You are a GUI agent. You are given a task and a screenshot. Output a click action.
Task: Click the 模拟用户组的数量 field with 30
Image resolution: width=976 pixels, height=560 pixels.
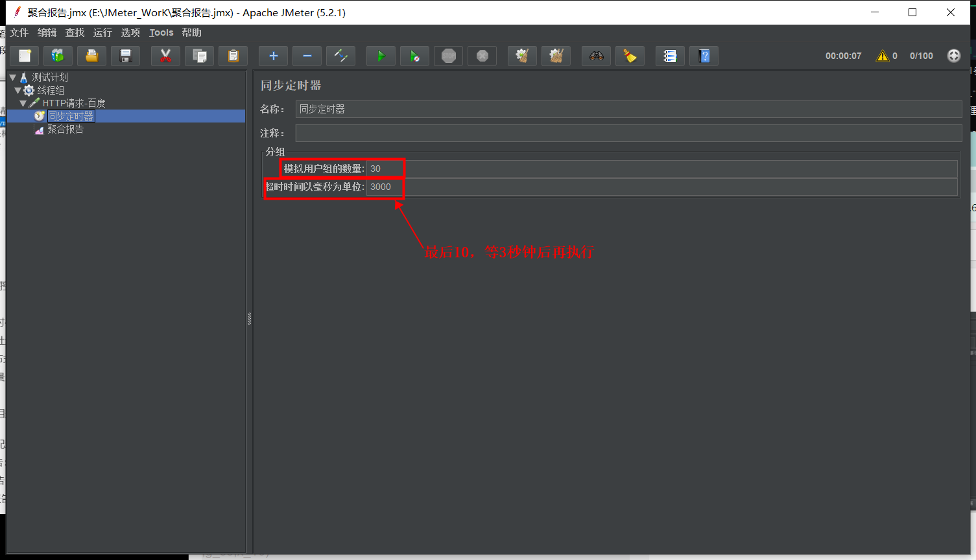(662, 169)
